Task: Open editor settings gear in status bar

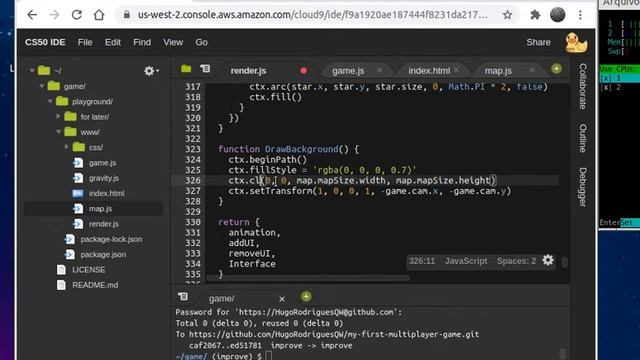Action: point(548,260)
